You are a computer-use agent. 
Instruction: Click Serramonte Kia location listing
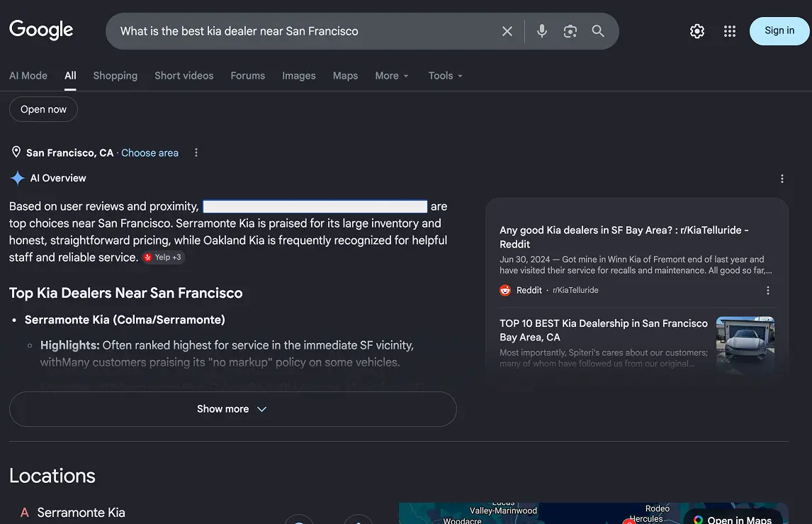pos(81,513)
